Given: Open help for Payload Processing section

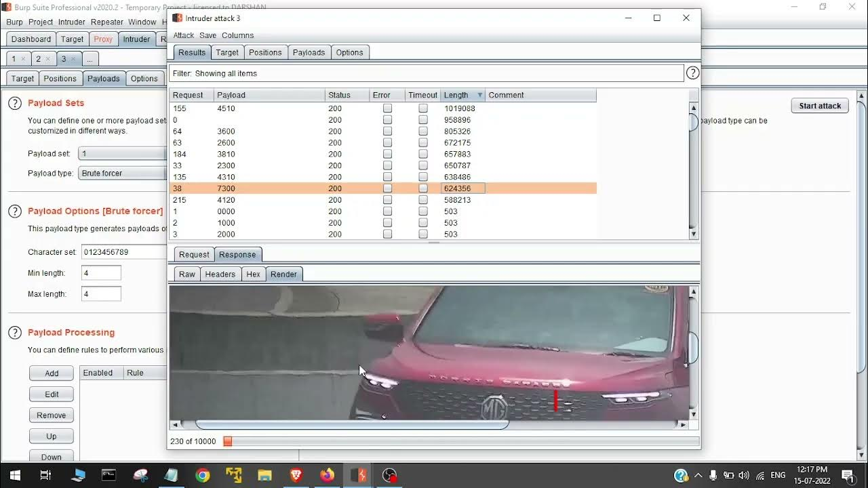Looking at the screenshot, I should click(15, 332).
